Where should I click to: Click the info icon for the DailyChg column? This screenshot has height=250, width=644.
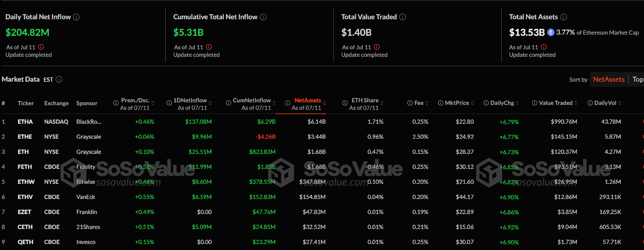point(486,103)
